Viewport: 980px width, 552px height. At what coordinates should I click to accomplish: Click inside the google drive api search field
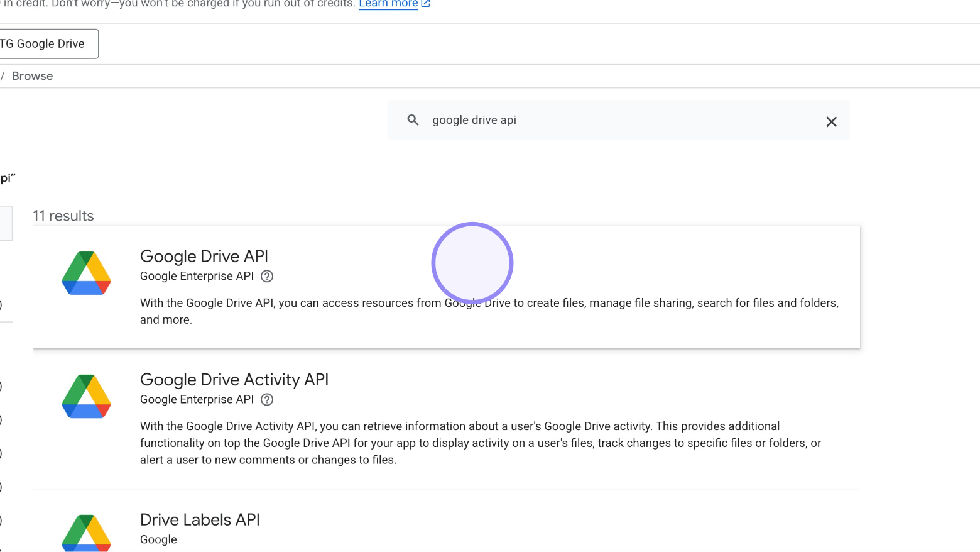(565, 120)
